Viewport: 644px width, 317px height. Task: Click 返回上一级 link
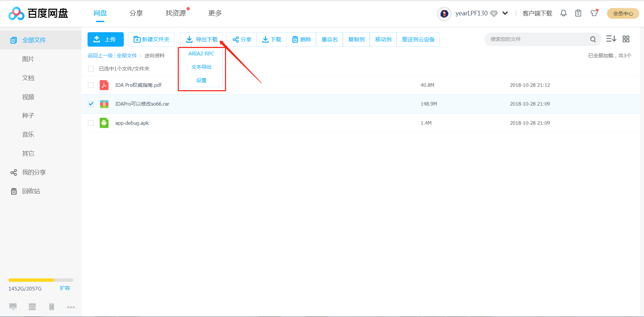100,56
